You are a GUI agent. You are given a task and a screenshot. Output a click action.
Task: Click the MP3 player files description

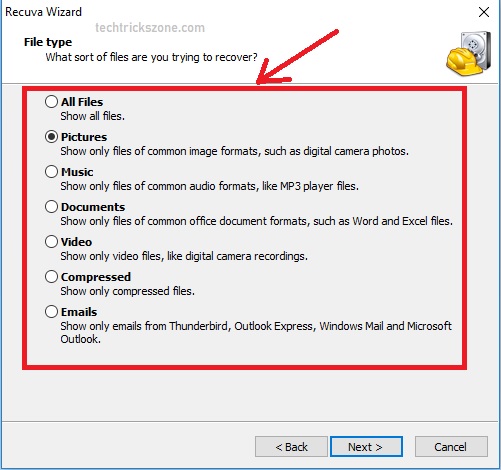(209, 186)
